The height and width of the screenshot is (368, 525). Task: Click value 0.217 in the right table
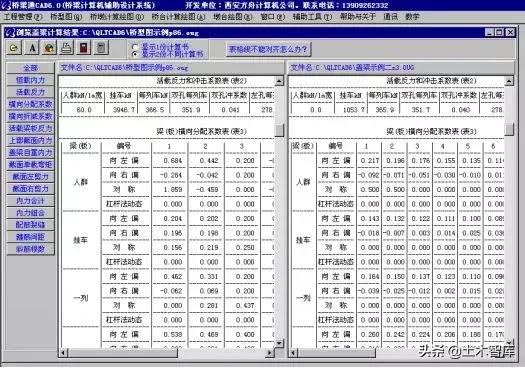point(370,161)
